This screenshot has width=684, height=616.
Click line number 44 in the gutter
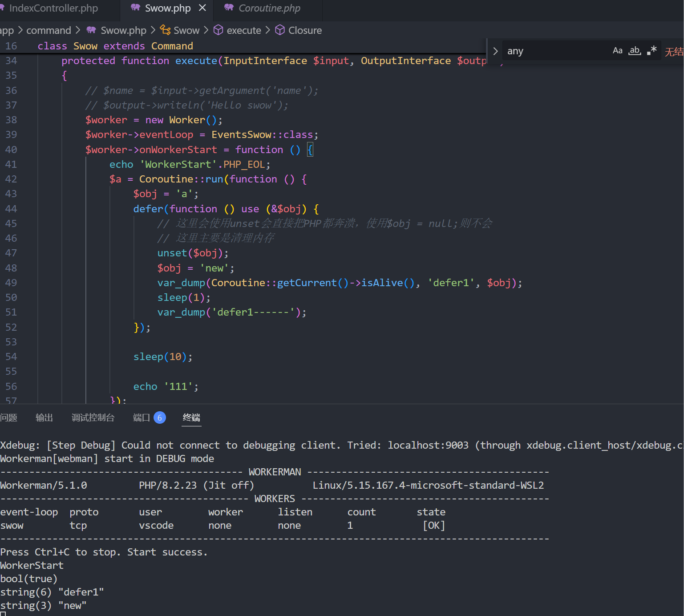click(11, 209)
